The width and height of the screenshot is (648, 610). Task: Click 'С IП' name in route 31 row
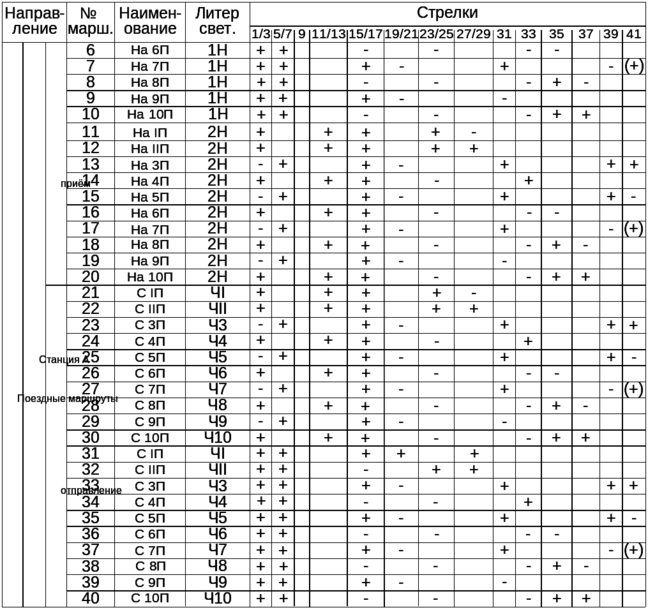coord(150,454)
